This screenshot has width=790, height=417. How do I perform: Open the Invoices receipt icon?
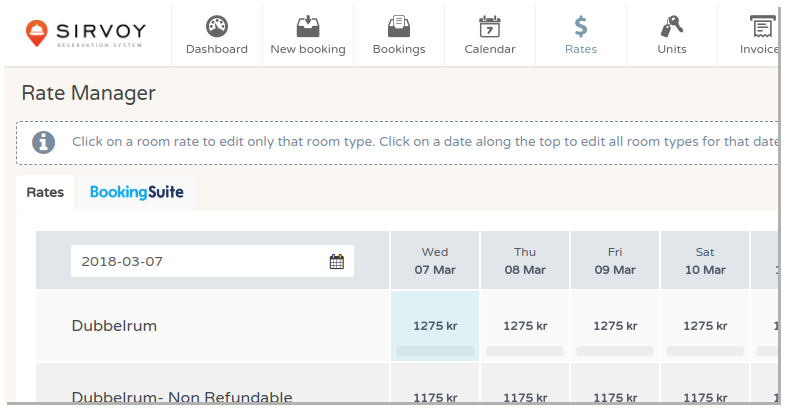point(762,26)
